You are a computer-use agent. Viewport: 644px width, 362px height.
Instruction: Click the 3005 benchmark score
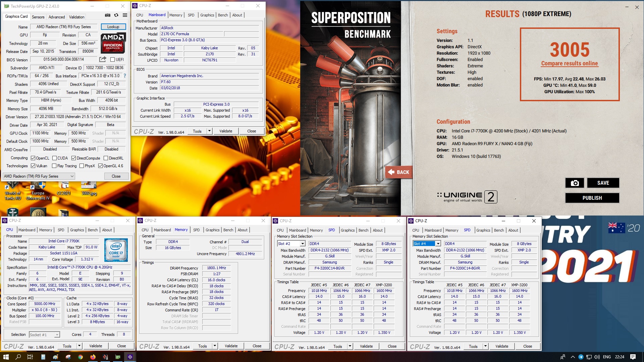coord(570,50)
